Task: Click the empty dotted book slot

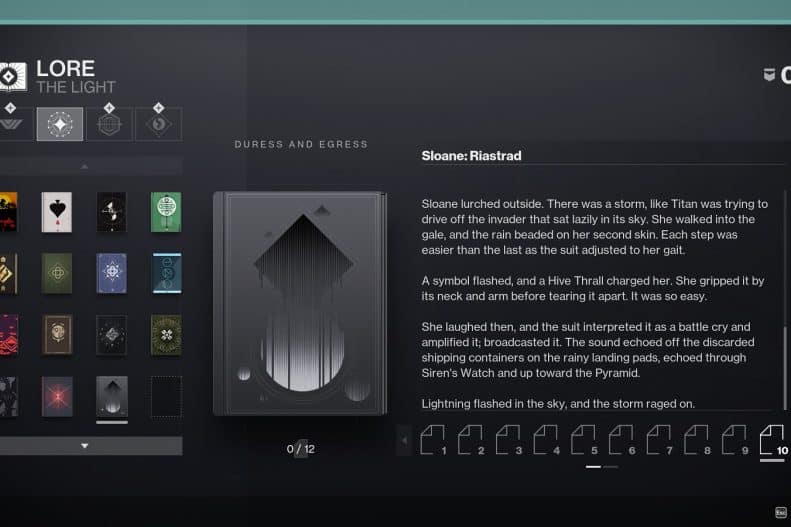Action: pos(166,396)
